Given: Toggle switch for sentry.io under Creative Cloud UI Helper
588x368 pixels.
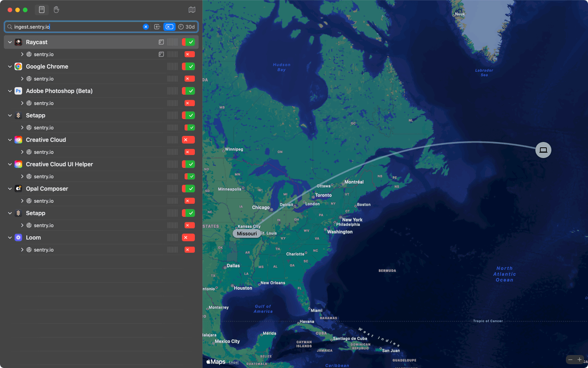Looking at the screenshot, I should pos(190,177).
